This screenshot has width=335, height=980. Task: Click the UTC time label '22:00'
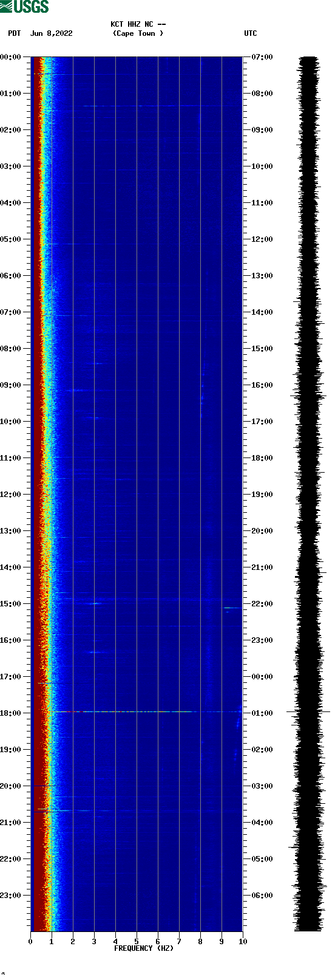tap(262, 604)
